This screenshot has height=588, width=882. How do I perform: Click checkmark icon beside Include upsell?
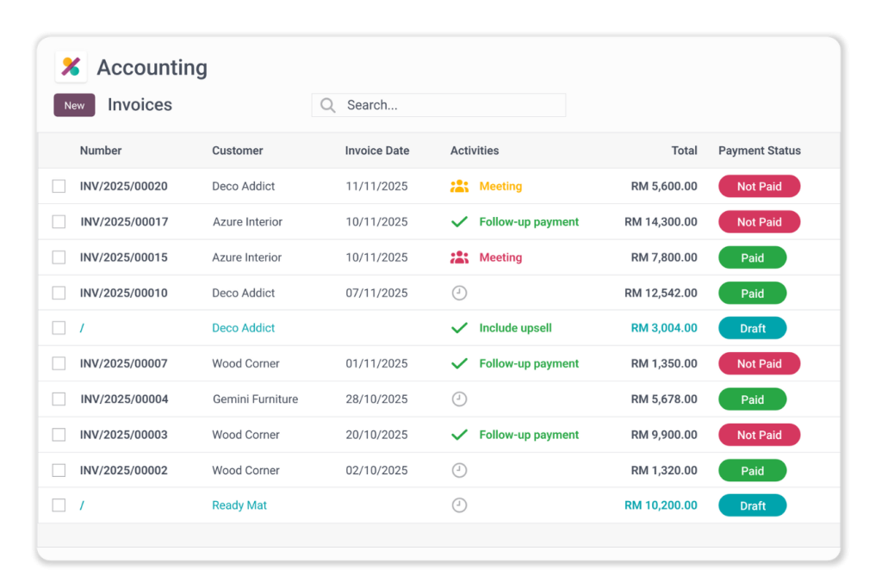(459, 328)
